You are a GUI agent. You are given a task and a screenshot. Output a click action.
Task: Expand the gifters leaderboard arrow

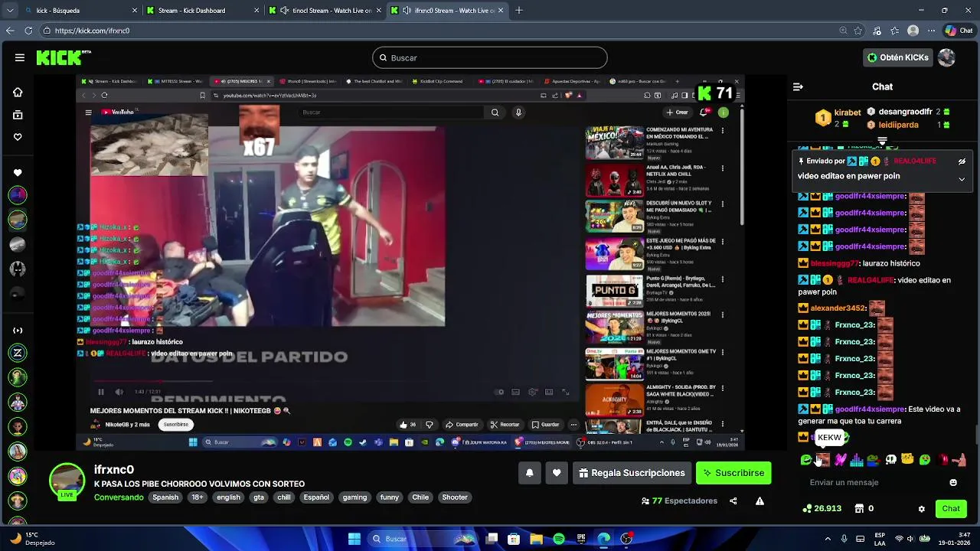click(882, 141)
